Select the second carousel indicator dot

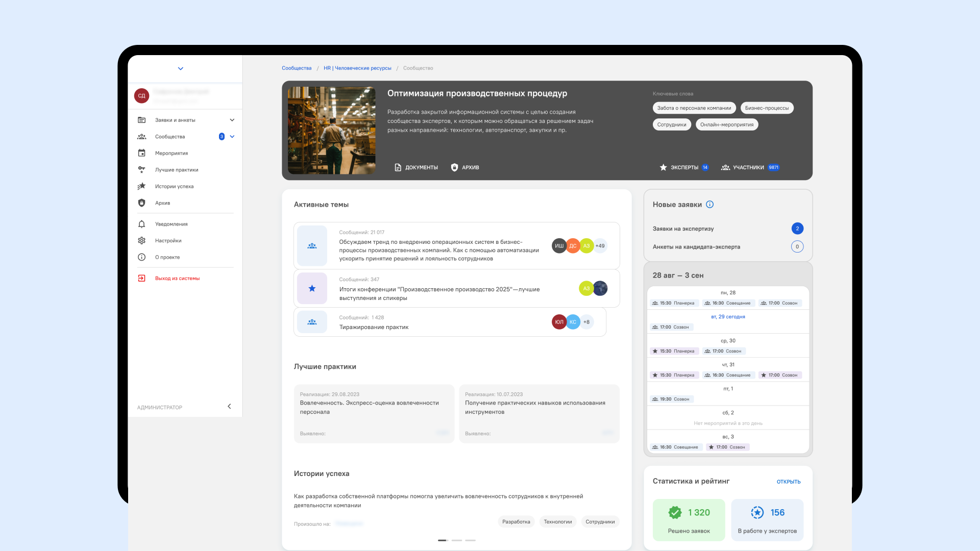(x=457, y=540)
